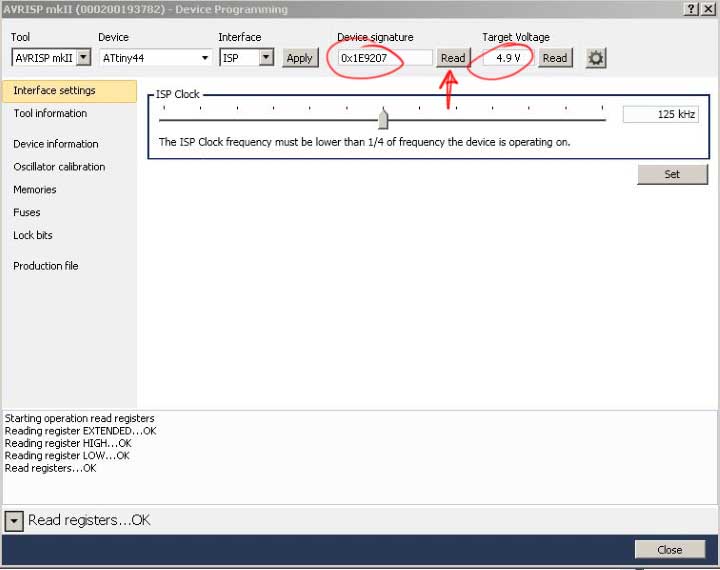Image resolution: width=720 pixels, height=570 pixels.
Task: Click the 125 kHz frequency field
Action: click(x=661, y=114)
